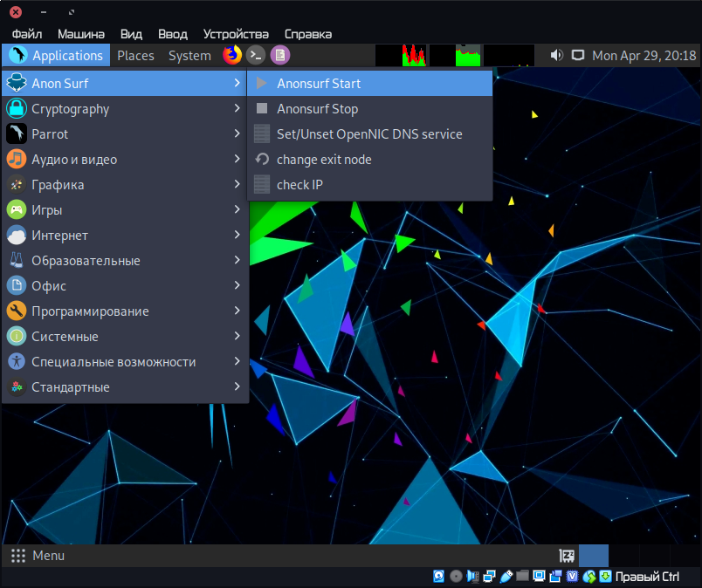This screenshot has height=588, width=702.
Task: Open the terminal launcher icon
Action: (x=256, y=55)
